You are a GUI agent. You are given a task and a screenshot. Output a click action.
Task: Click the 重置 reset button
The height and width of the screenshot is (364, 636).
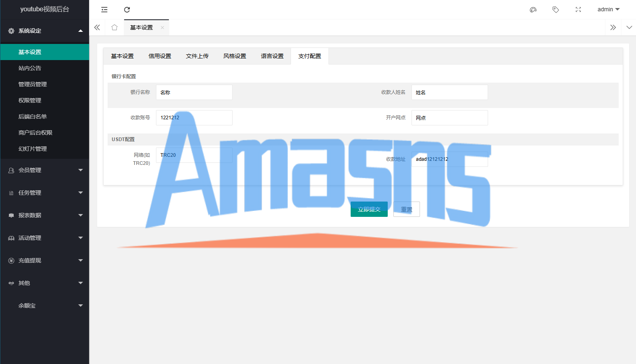(x=407, y=209)
